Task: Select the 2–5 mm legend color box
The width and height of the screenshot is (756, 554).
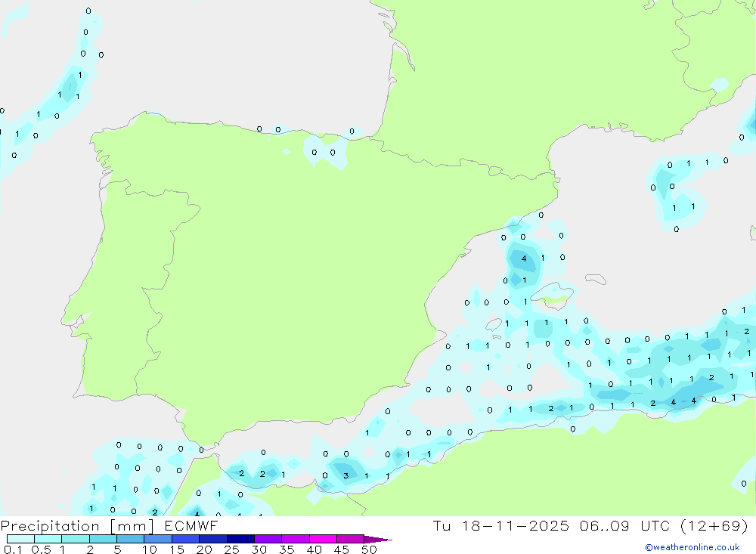Action: (x=103, y=539)
